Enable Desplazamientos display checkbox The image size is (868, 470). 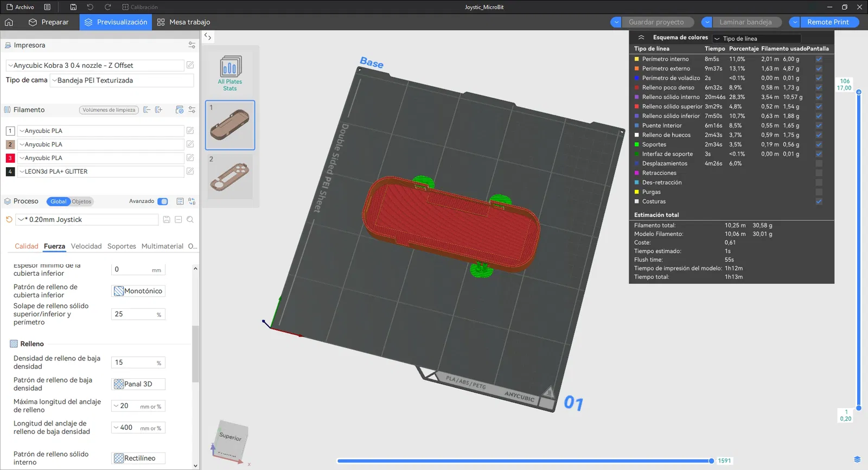pos(819,163)
